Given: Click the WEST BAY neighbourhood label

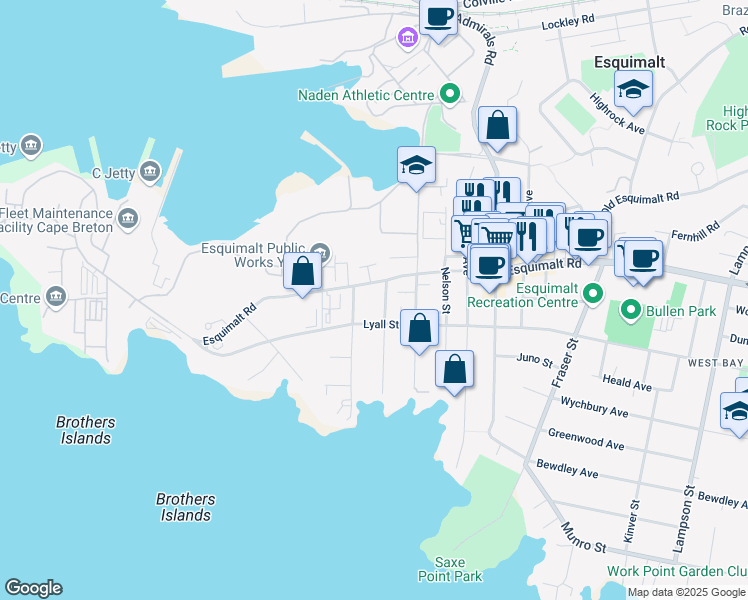Looking at the screenshot, I should [x=715, y=363].
